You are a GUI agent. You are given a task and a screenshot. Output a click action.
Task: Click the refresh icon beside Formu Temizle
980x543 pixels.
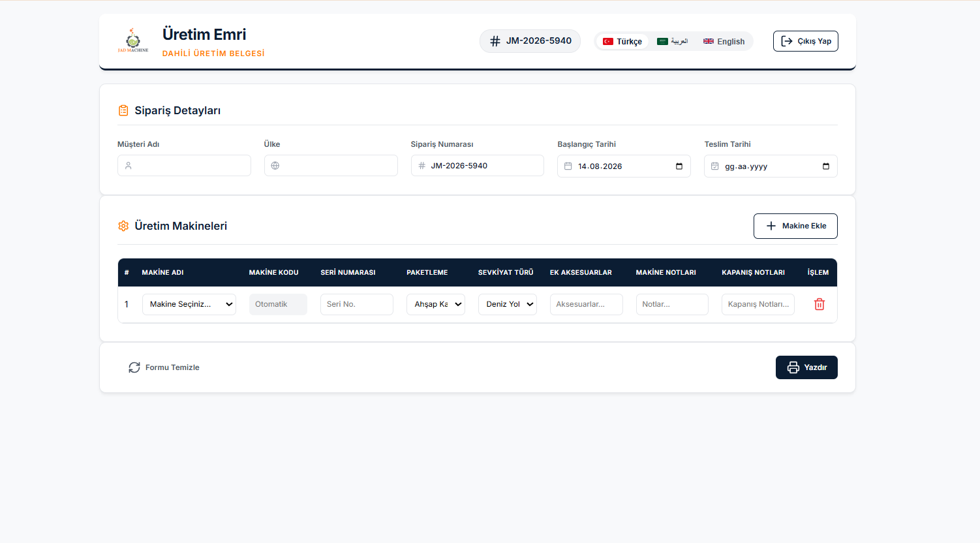click(134, 367)
